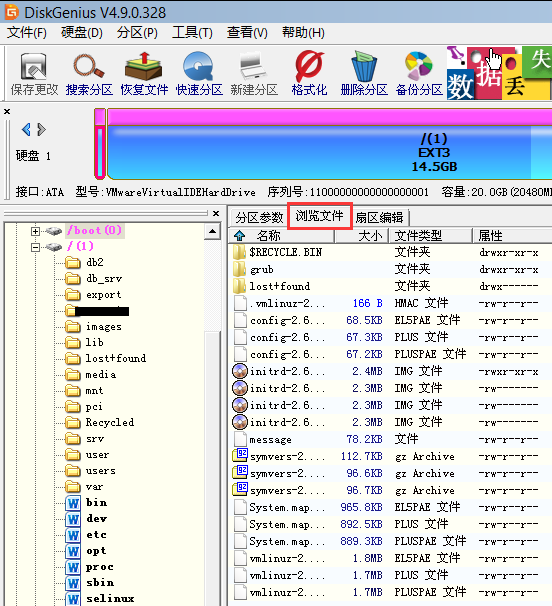Click the proc W icon in tree

[73, 567]
